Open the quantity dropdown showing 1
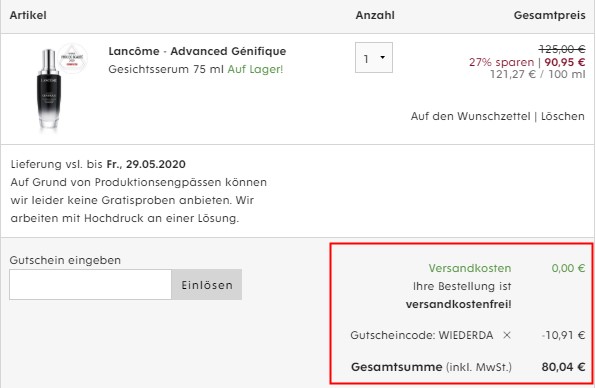 click(x=374, y=58)
